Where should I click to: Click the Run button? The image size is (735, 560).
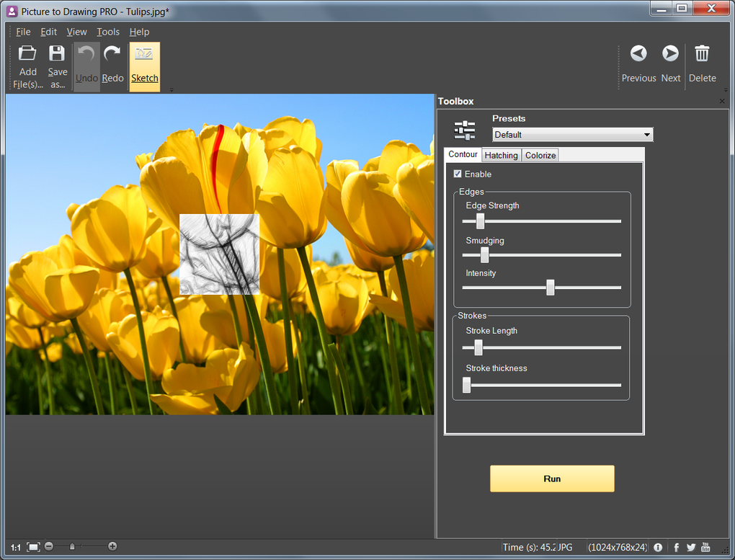point(552,479)
